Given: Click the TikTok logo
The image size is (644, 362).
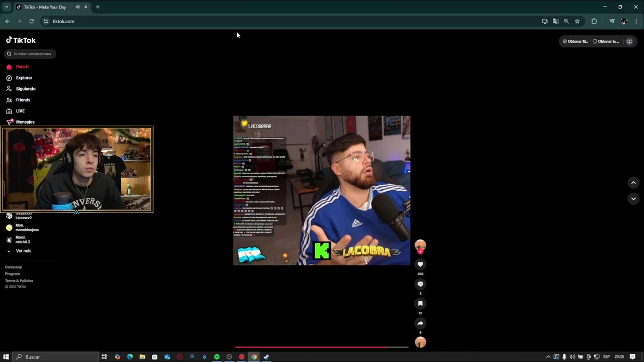Looking at the screenshot, I should (21, 40).
